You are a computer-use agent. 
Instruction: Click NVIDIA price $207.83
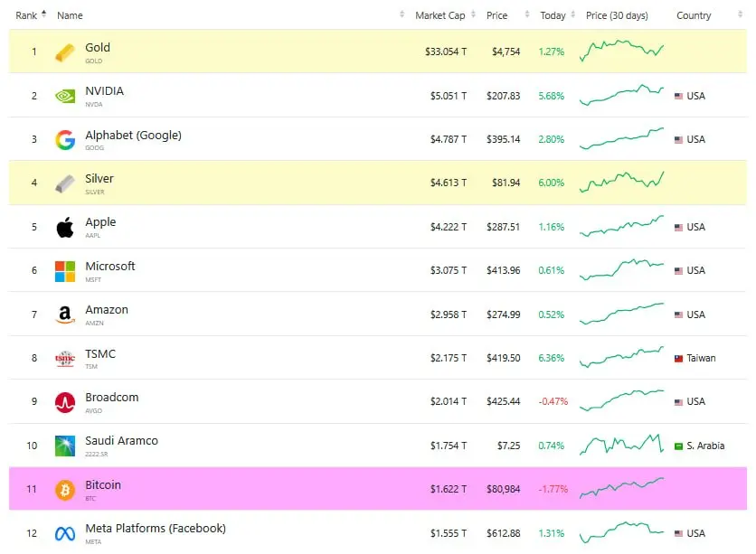coord(503,96)
